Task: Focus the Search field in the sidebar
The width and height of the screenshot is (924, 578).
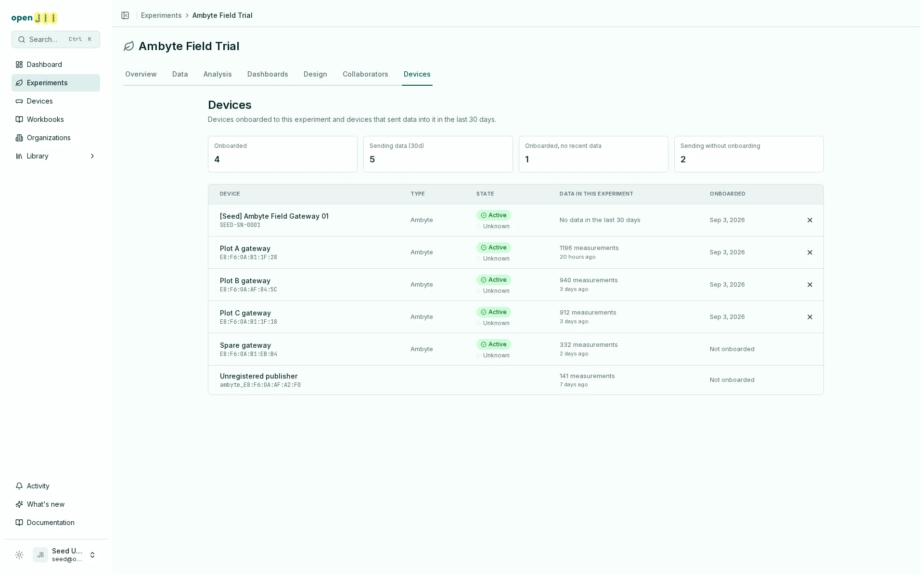Action: pos(56,39)
